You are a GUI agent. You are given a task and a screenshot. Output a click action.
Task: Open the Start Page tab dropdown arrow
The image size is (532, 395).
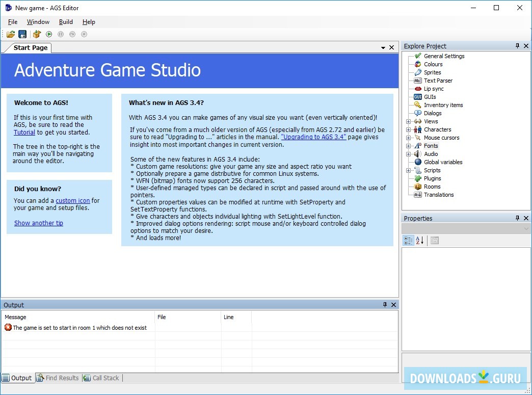[383, 47]
